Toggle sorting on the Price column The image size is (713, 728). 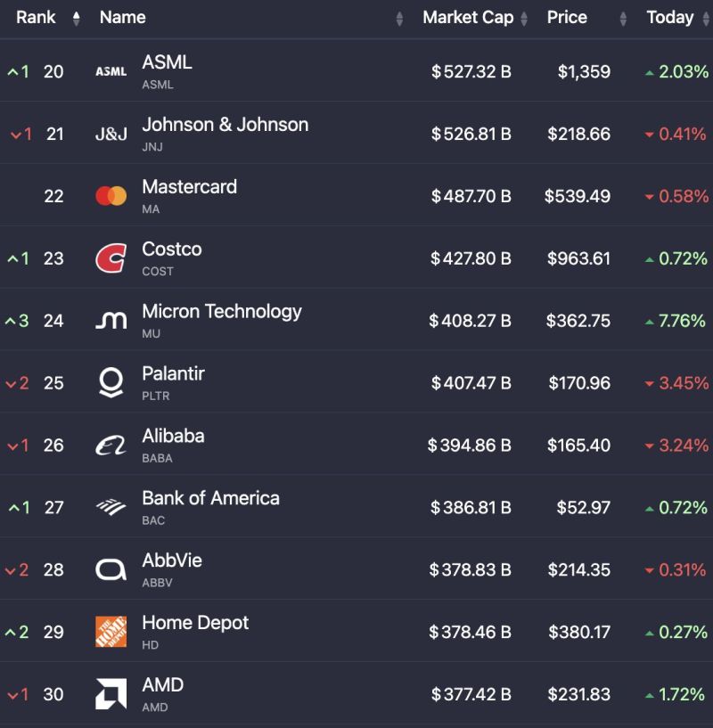pos(623,17)
